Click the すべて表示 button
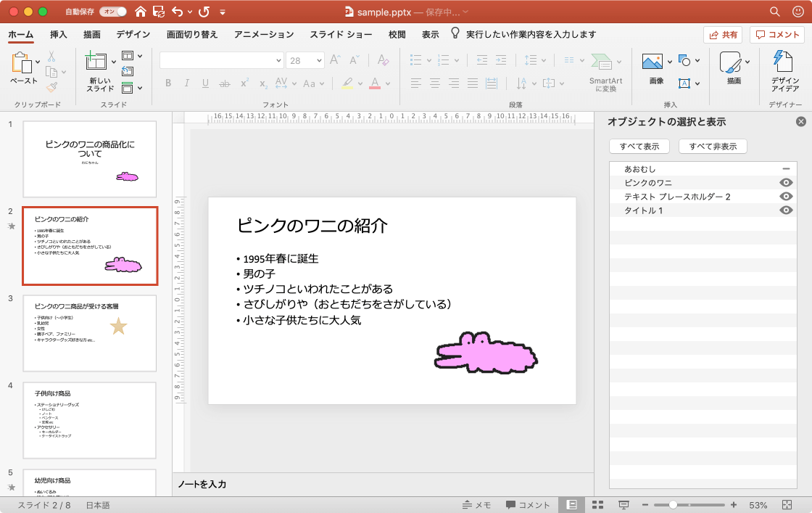The height and width of the screenshot is (513, 812). 639,147
